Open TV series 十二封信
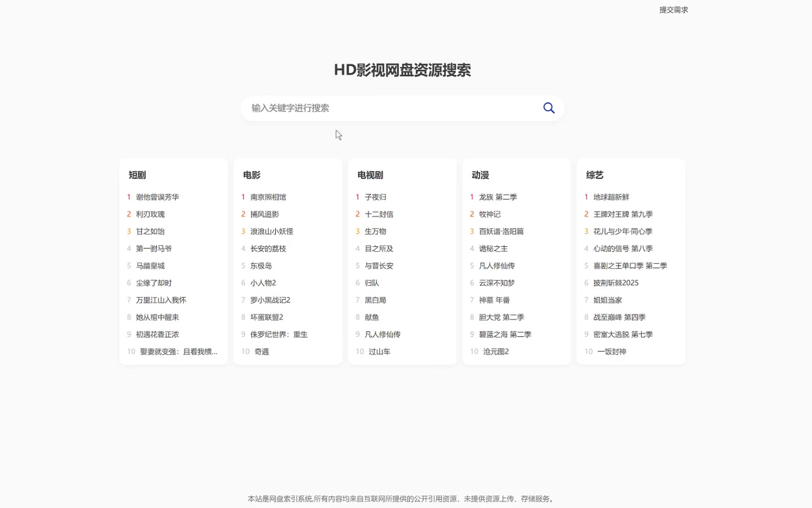Screen dimensions: 812x508 (x=379, y=214)
